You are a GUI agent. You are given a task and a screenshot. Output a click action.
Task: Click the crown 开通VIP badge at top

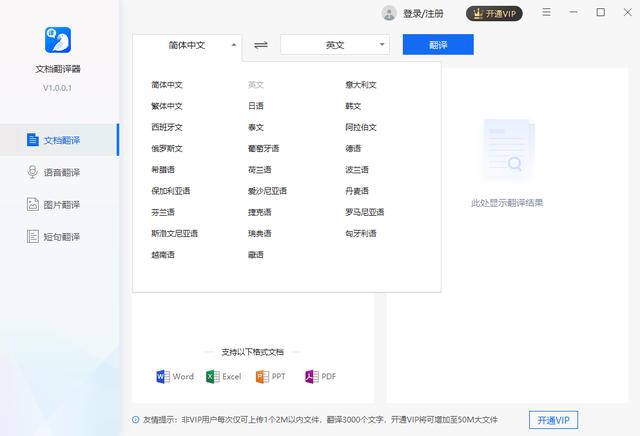pyautogui.click(x=494, y=14)
